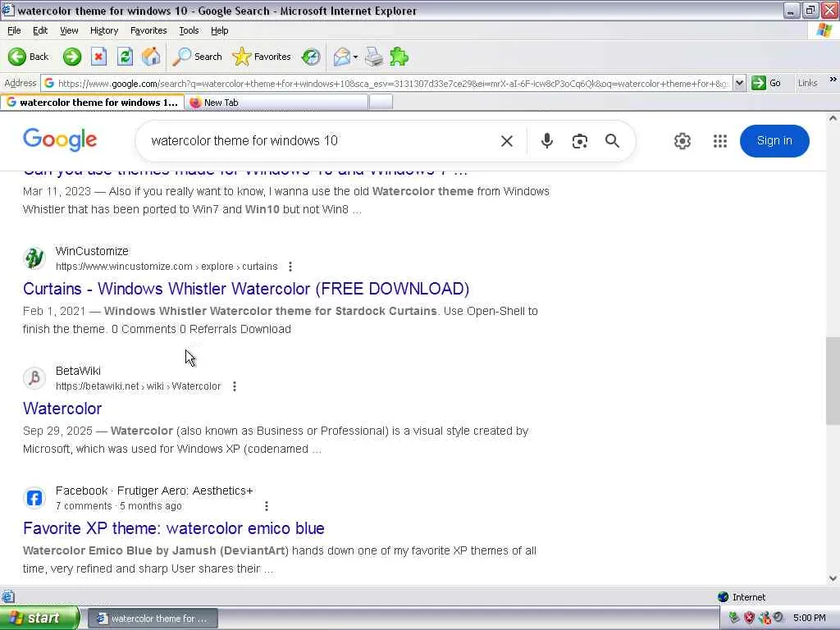Open the View menu
This screenshot has height=630, width=840.
(69, 30)
